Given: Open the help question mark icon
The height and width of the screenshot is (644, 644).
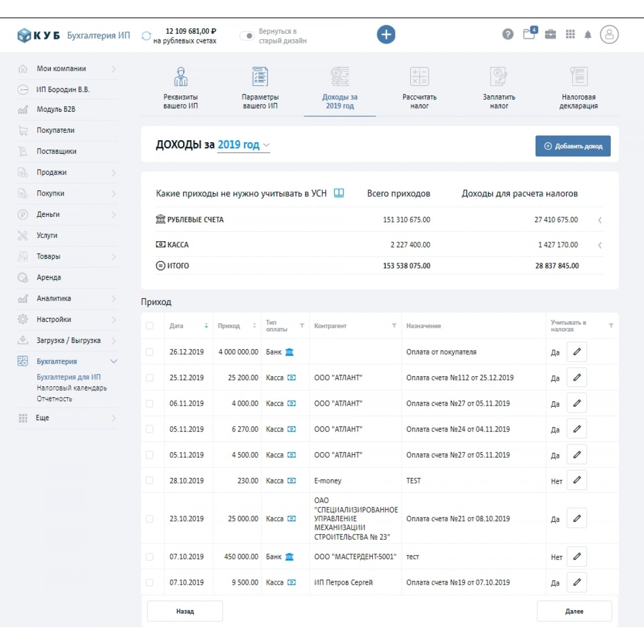Looking at the screenshot, I should coord(508,34).
